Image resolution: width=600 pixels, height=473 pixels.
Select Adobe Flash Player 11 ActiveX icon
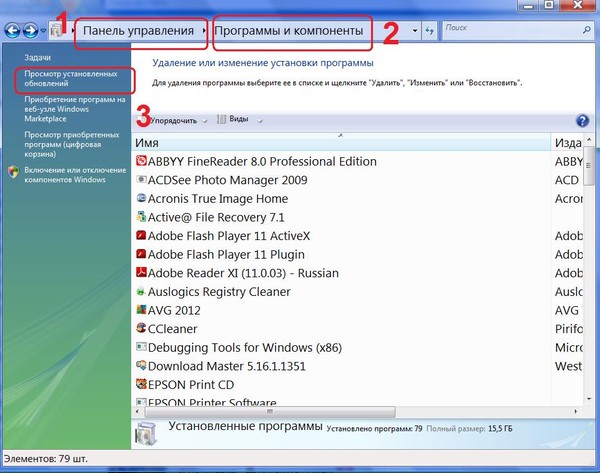tap(141, 235)
